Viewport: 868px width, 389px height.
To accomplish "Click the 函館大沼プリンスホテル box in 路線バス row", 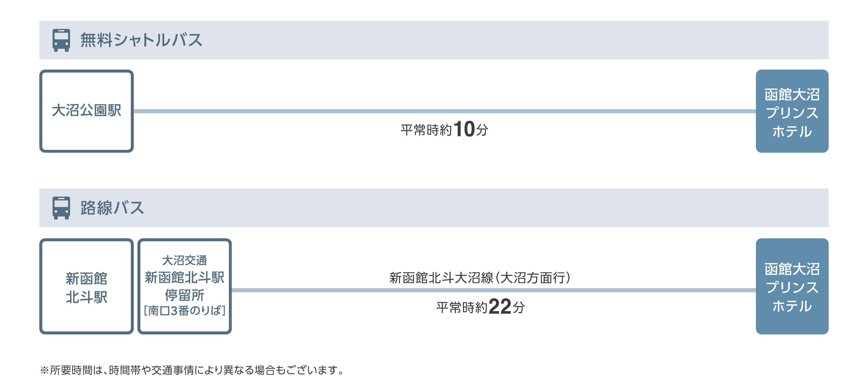I will tap(792, 287).
